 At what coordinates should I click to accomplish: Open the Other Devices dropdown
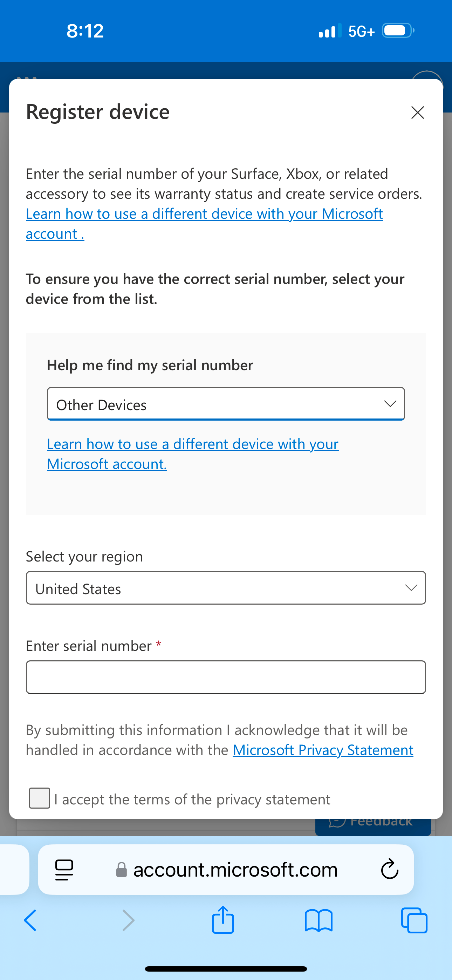pyautogui.click(x=226, y=404)
